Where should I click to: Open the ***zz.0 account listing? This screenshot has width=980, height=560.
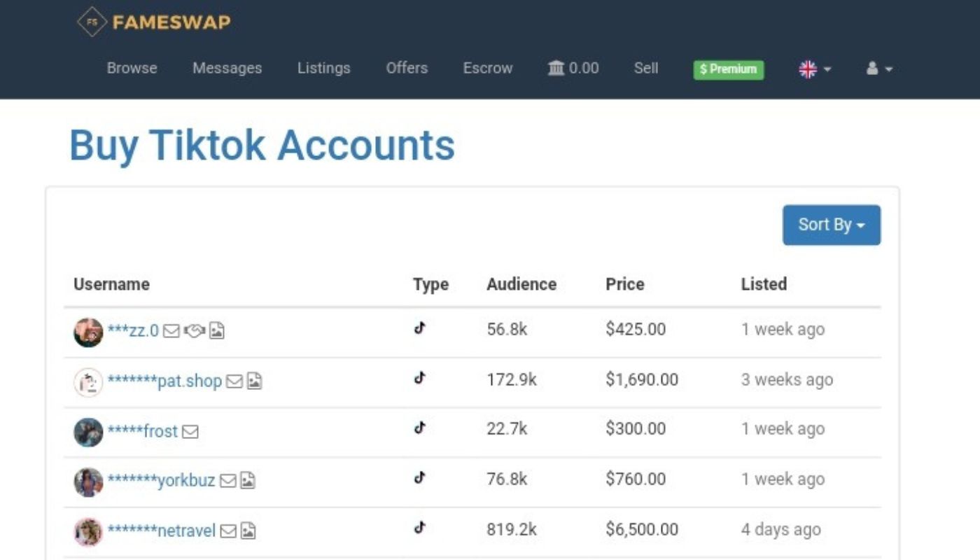click(133, 330)
